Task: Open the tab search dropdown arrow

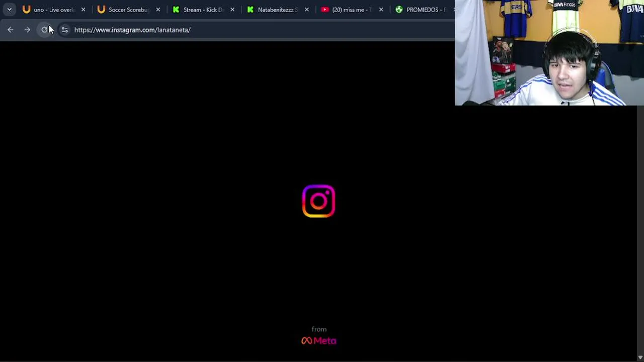Action: [x=9, y=10]
